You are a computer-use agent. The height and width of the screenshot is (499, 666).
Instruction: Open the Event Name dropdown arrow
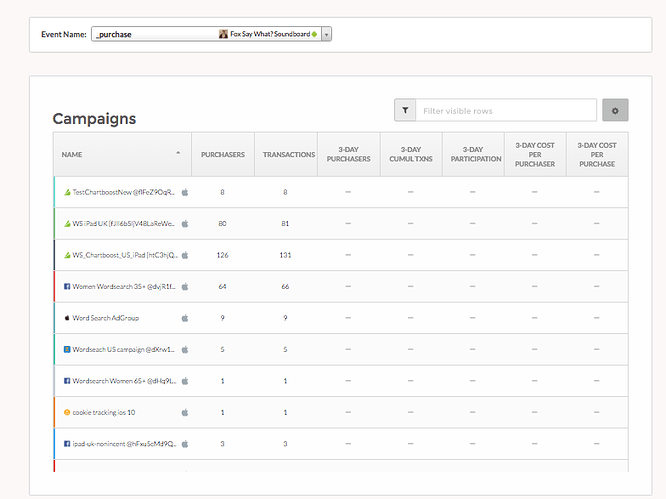[326, 34]
